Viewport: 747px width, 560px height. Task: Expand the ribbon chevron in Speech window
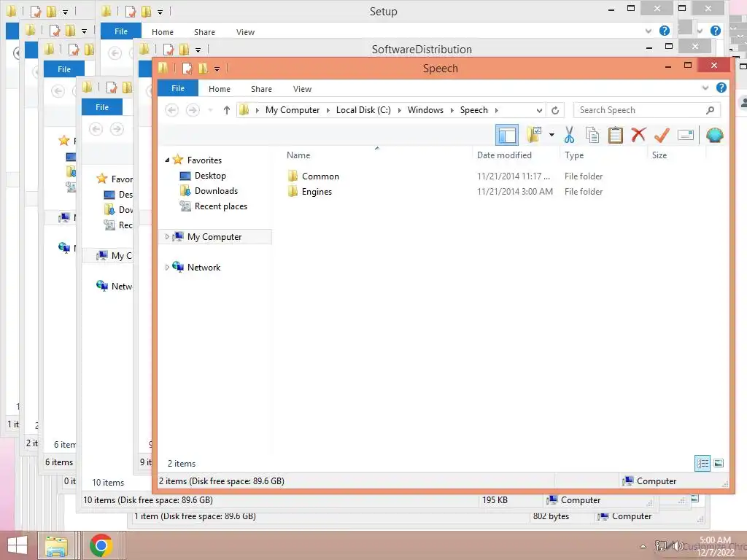(705, 87)
